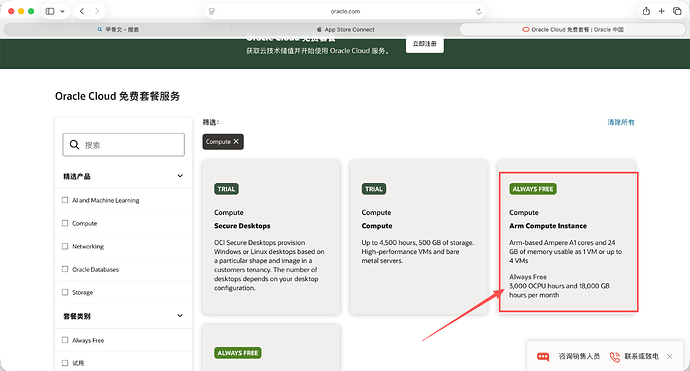Go back with the back arrow
The width and height of the screenshot is (690, 371).
point(82,11)
